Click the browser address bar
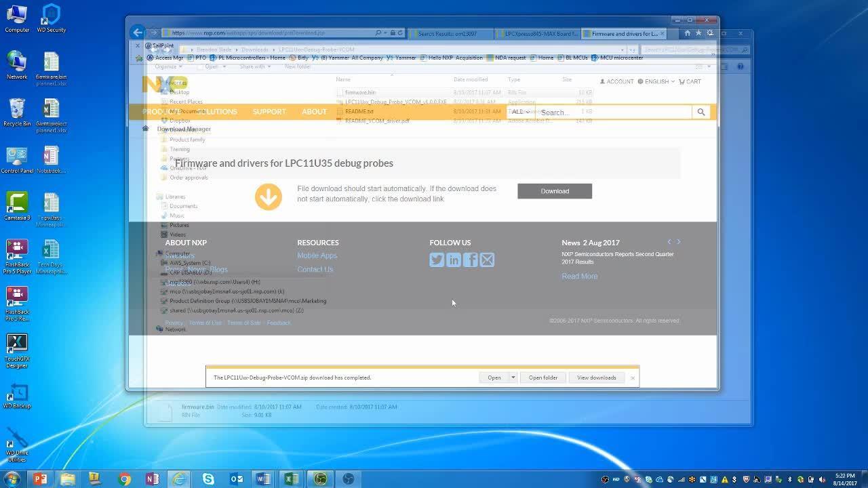 click(271, 33)
